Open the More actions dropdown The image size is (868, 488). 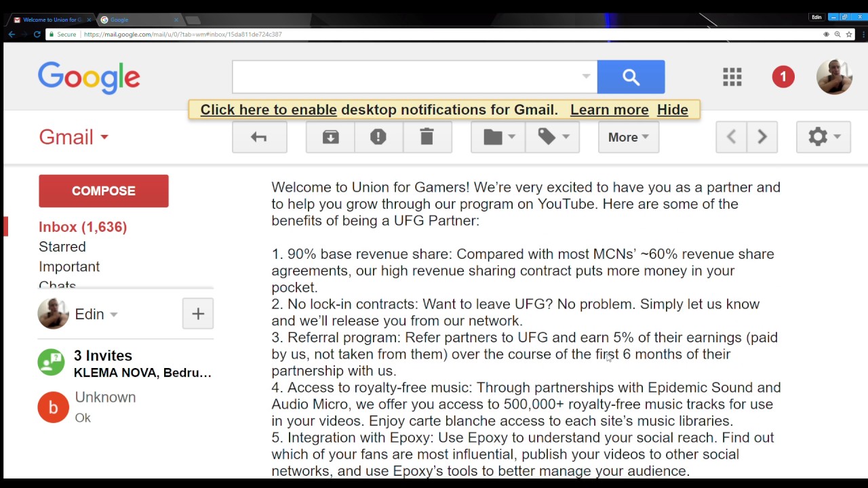point(629,138)
